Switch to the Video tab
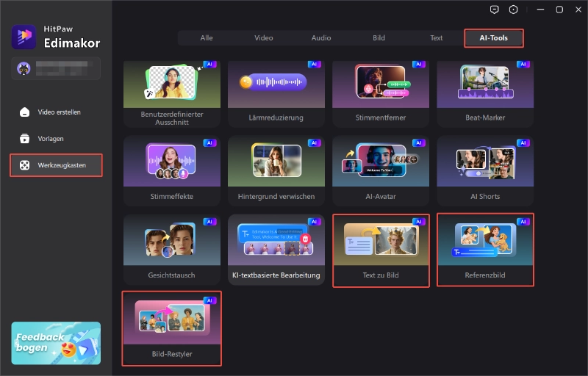This screenshot has height=376, width=588. [x=264, y=38]
